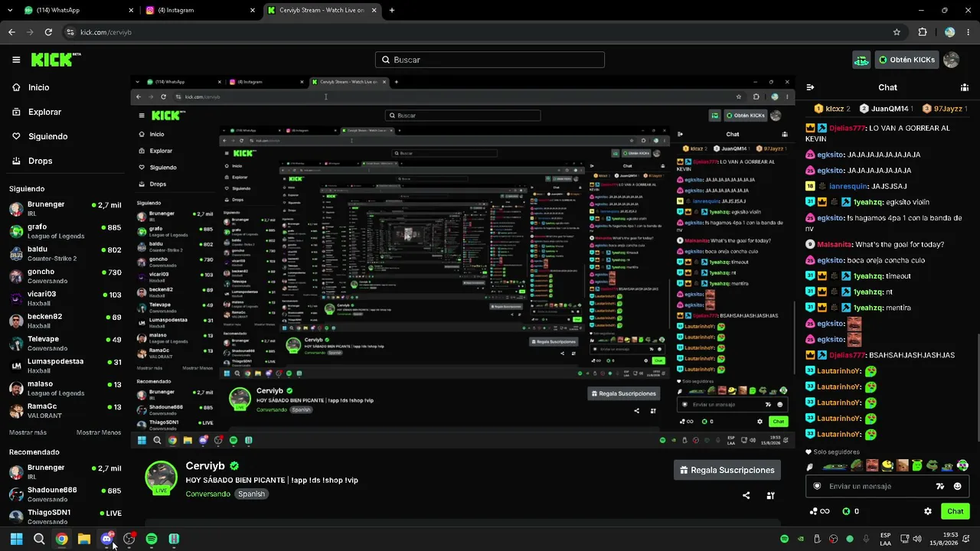Send the message with green Chat button
Screen dimensions: 980x551
point(955,511)
